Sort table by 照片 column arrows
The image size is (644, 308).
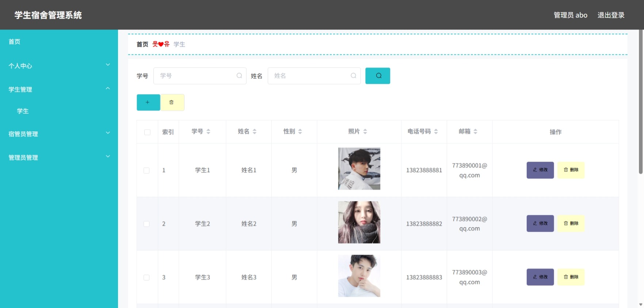point(365,131)
